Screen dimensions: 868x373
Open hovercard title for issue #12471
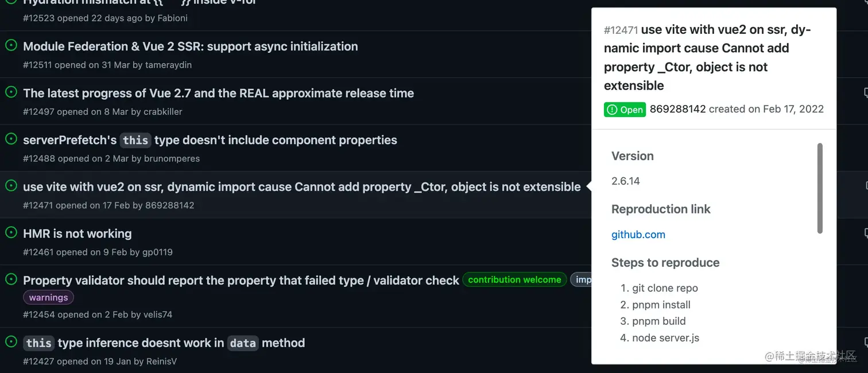707,57
